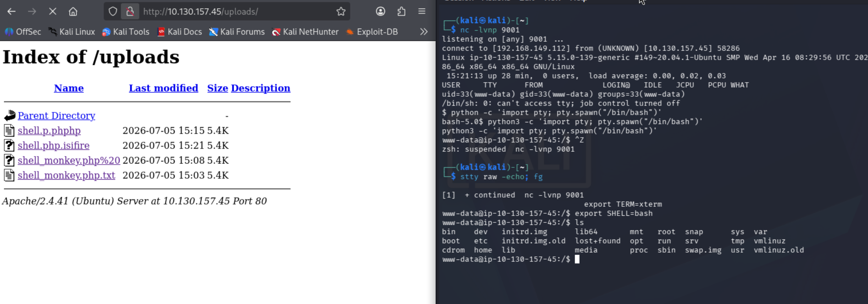Open the Kali NetHunter bookmark

click(x=305, y=32)
